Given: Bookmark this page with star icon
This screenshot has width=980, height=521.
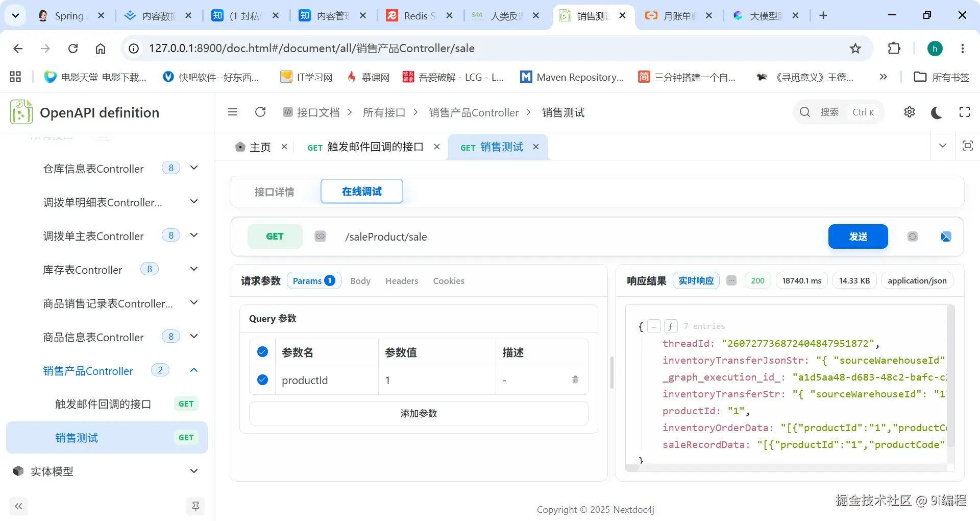Looking at the screenshot, I should [x=855, y=48].
